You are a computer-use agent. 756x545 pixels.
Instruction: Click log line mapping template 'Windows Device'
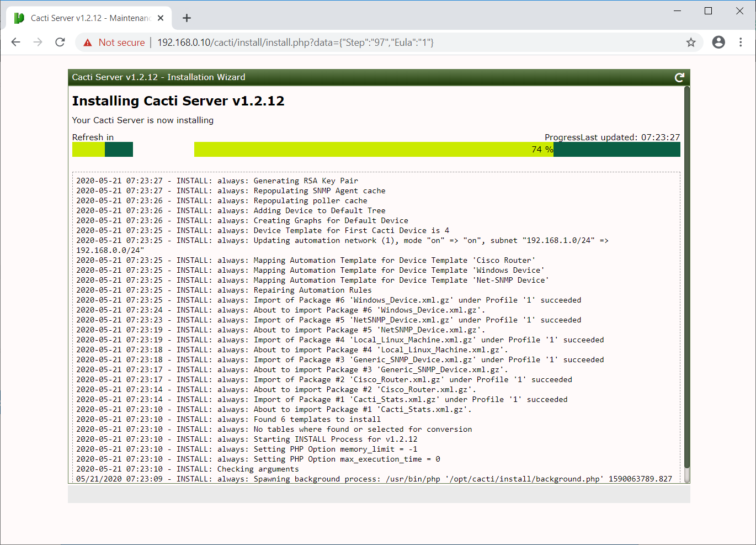pos(310,271)
